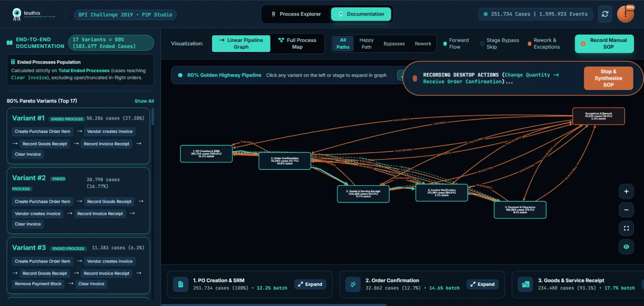The width and height of the screenshot is (644, 306).
Task: Switch to the Process Explorer tab
Action: tap(296, 14)
